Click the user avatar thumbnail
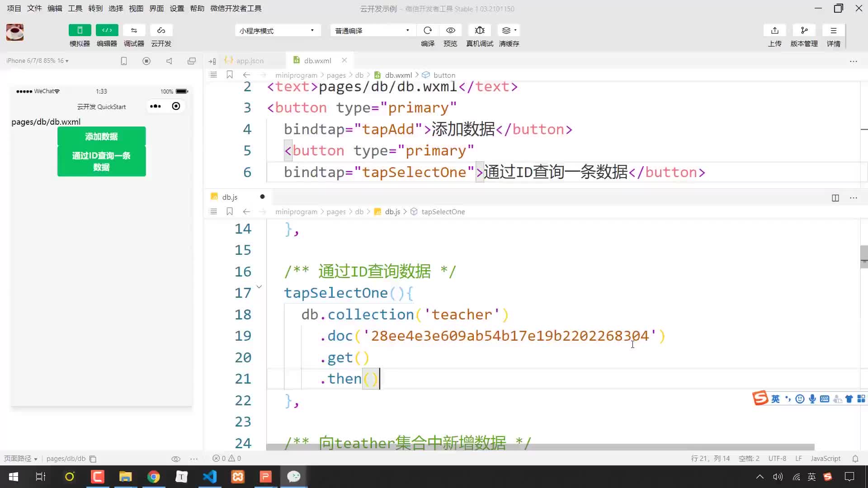The height and width of the screenshot is (488, 868). point(15,33)
